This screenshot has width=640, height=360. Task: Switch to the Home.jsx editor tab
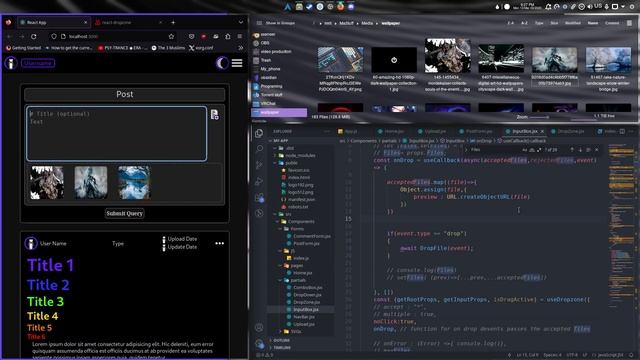tap(391, 131)
